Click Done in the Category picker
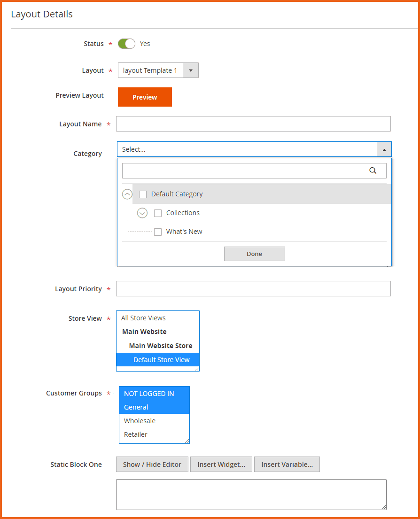 pos(254,254)
